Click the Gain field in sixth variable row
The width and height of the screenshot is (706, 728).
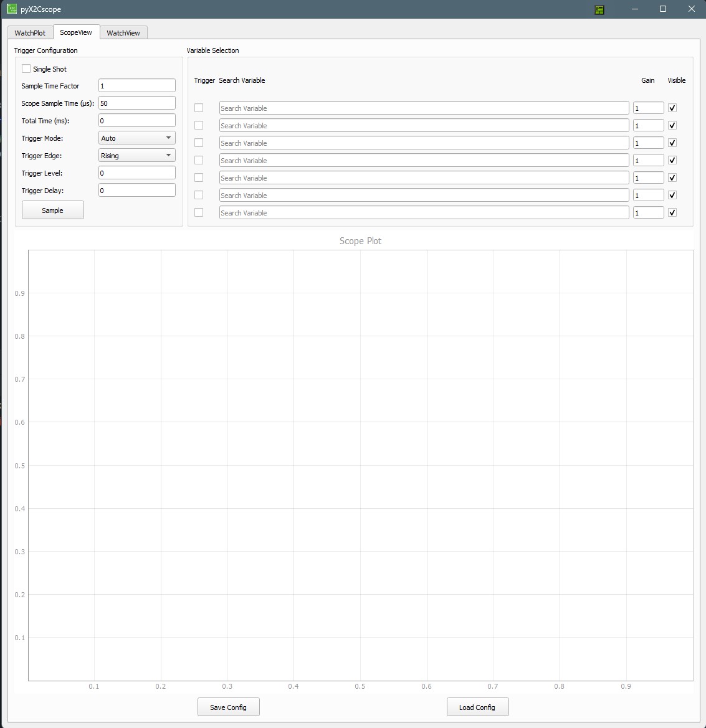[x=649, y=195]
